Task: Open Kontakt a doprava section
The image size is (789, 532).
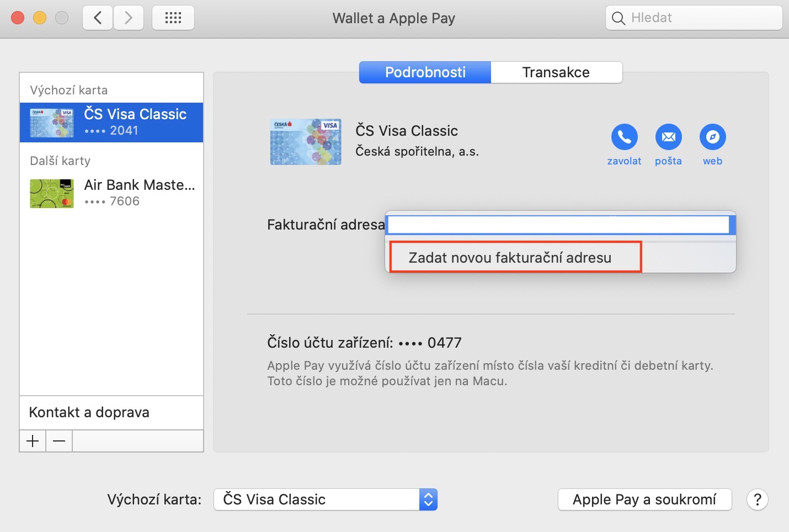Action: (x=111, y=412)
